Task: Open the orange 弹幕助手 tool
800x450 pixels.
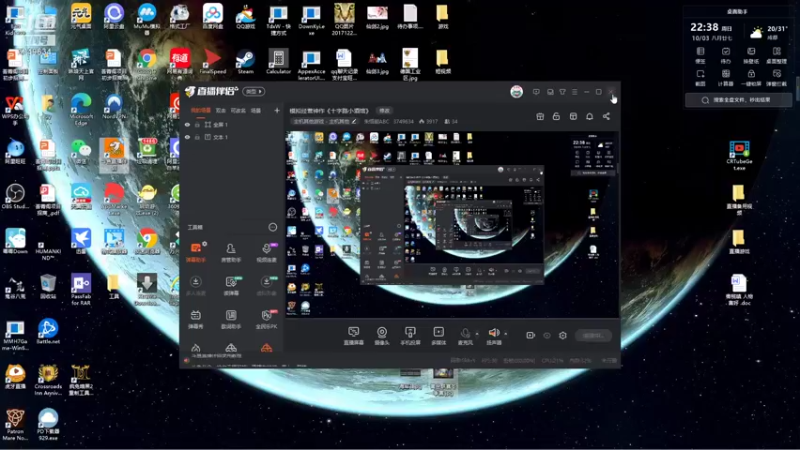Action: click(196, 252)
